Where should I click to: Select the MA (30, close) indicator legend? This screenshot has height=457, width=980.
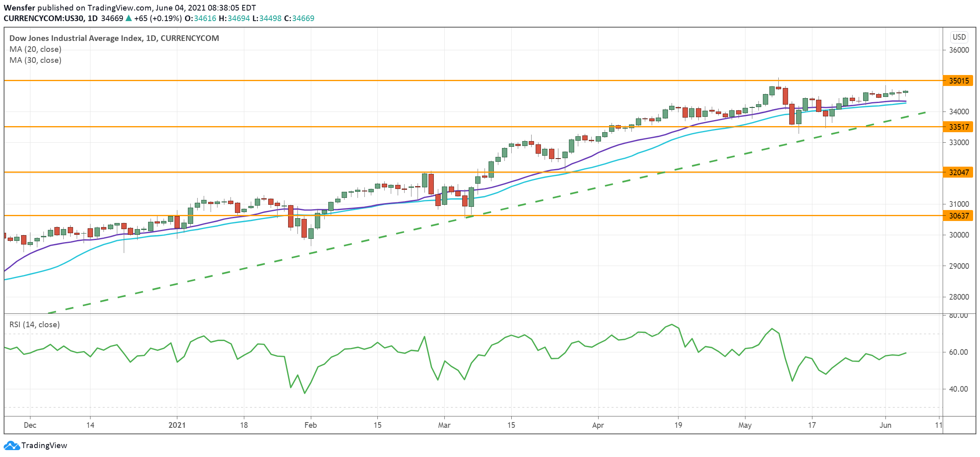tap(35, 60)
